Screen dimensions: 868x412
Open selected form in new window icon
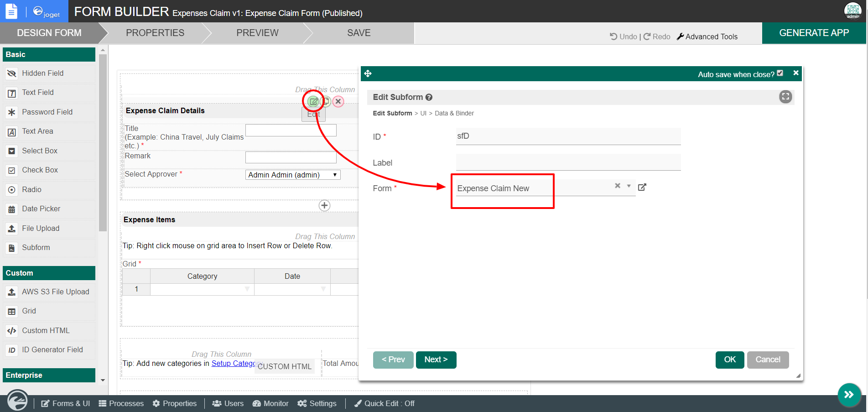pyautogui.click(x=642, y=187)
